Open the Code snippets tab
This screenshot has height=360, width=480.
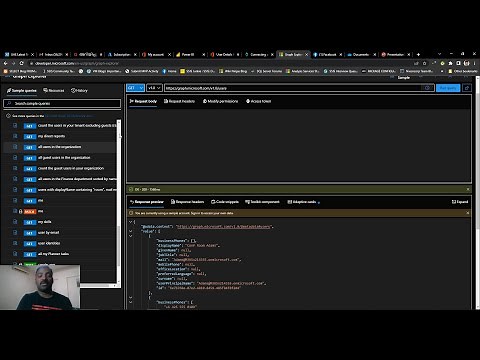tap(225, 202)
